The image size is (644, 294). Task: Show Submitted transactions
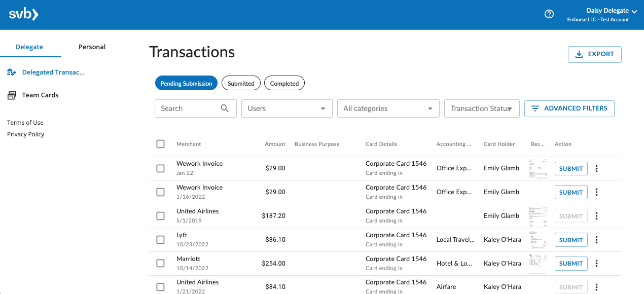click(x=241, y=84)
